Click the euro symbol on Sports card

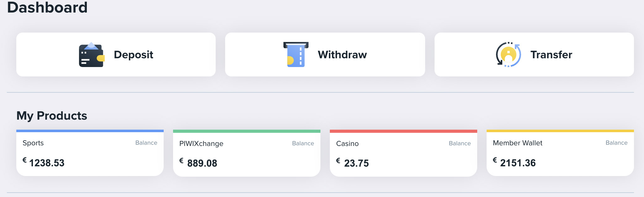(x=24, y=160)
